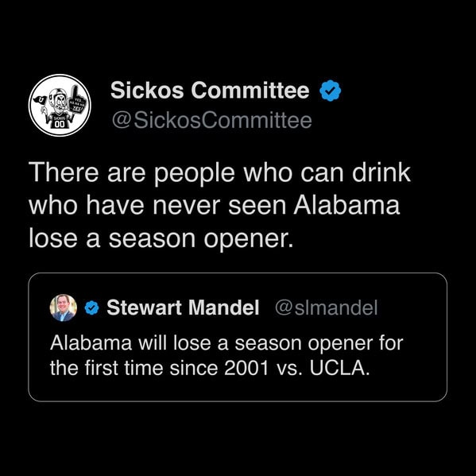Click the 00 jersey in Sickos avatar
The width and height of the screenshot is (476, 476).
(60, 122)
